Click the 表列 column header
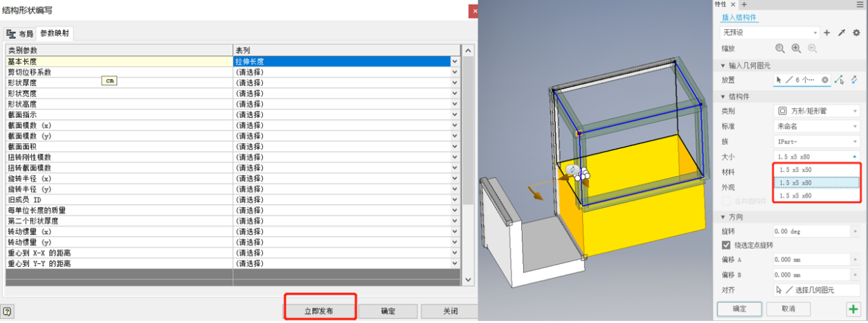 (347, 51)
